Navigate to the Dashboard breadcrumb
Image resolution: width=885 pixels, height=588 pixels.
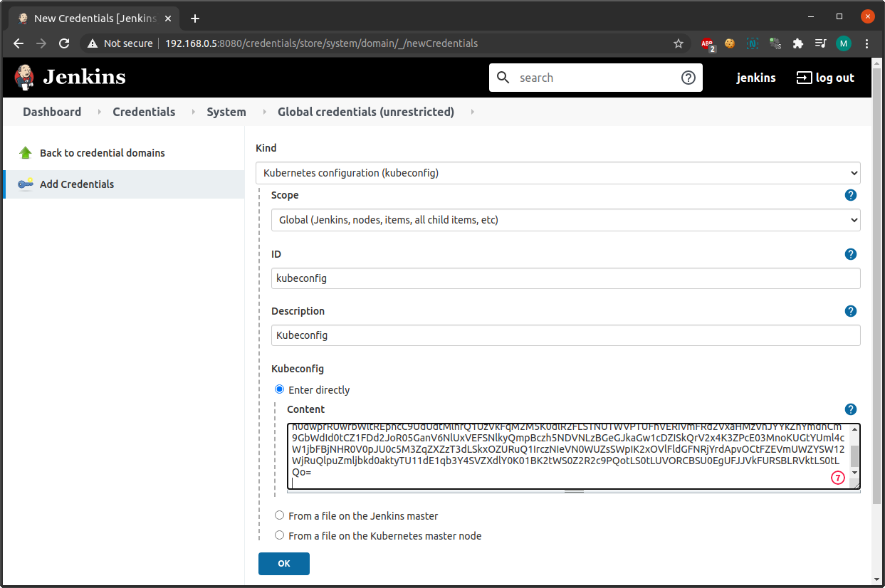[x=51, y=112]
